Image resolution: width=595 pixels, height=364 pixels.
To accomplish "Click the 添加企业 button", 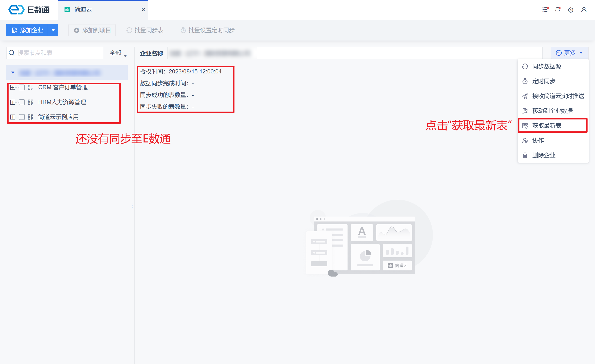I will (x=27, y=30).
